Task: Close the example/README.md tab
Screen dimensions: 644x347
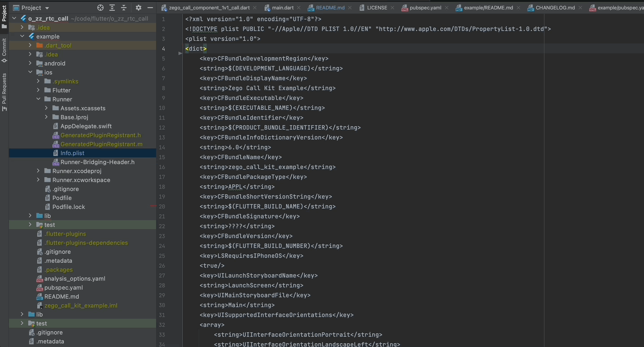Action: click(x=518, y=8)
